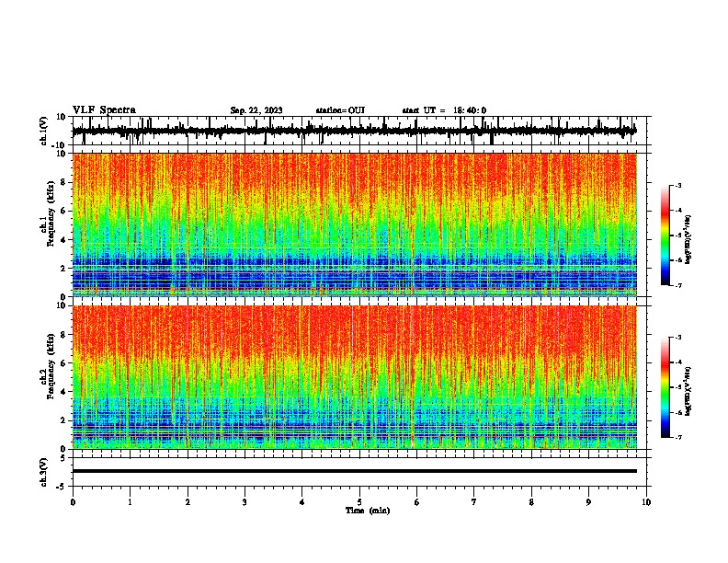728x563 pixels.
Task: Click the ch.2 spectrogram color scale bar
Action: coord(665,387)
